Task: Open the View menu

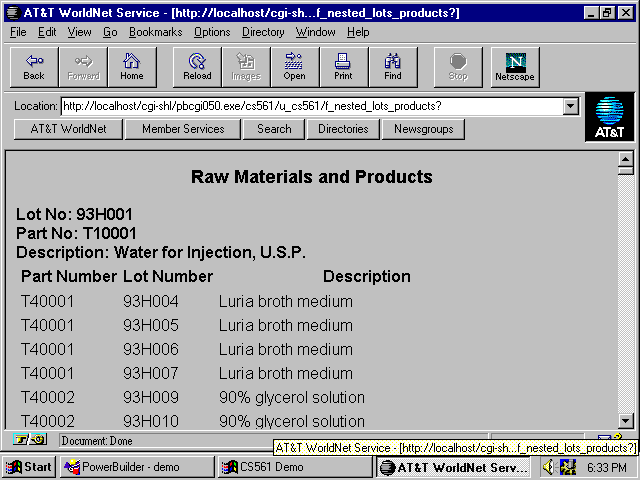Action: 79,32
